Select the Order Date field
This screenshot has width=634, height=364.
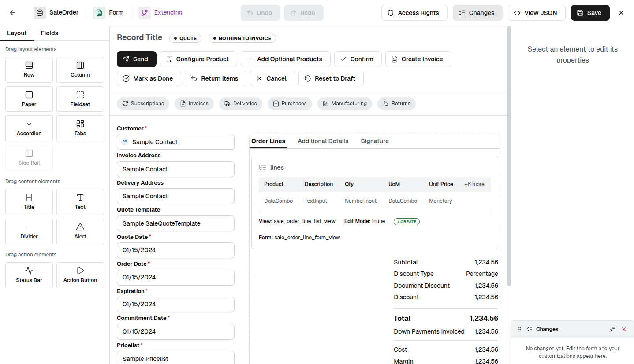tap(175, 278)
